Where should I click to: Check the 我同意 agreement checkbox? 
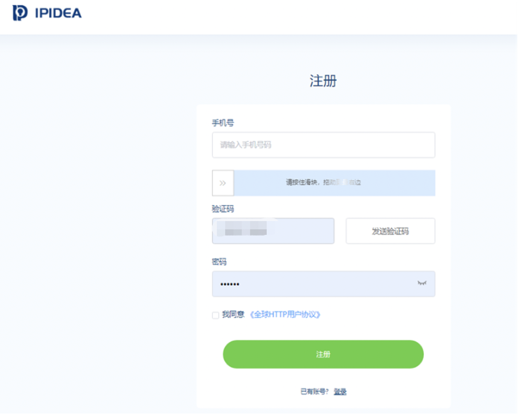tap(215, 315)
